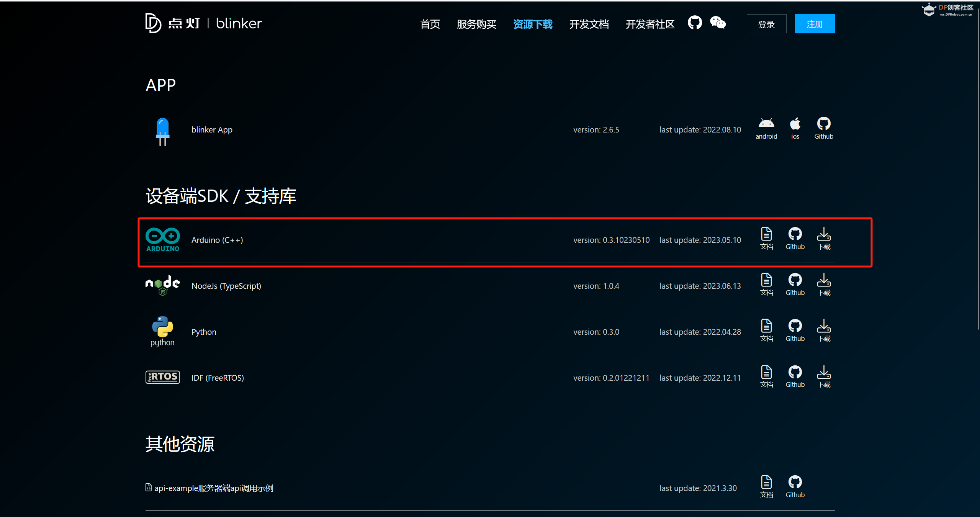The image size is (980, 517).
Task: Click last update: 2023.06.13 text
Action: [700, 286]
